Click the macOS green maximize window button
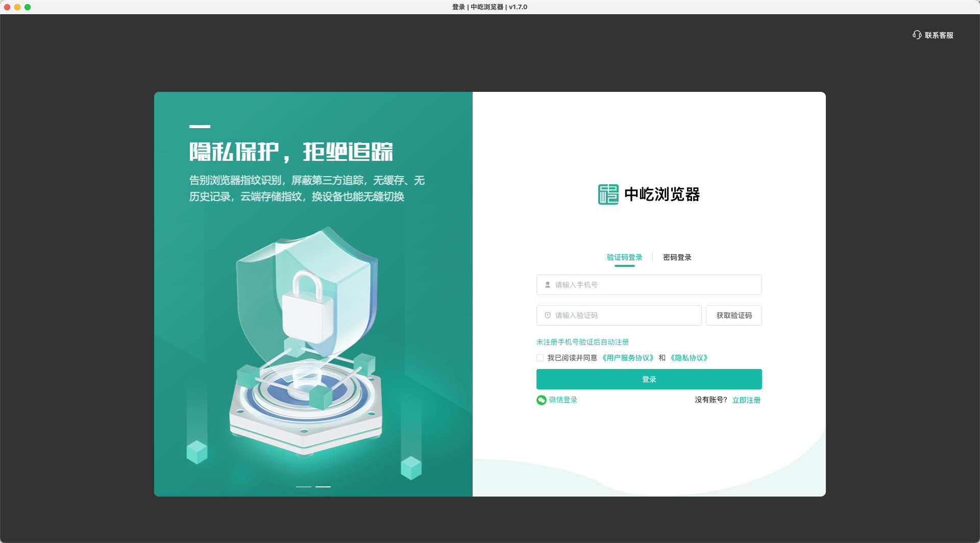Screen dimensions: 980x543 (28, 7)
